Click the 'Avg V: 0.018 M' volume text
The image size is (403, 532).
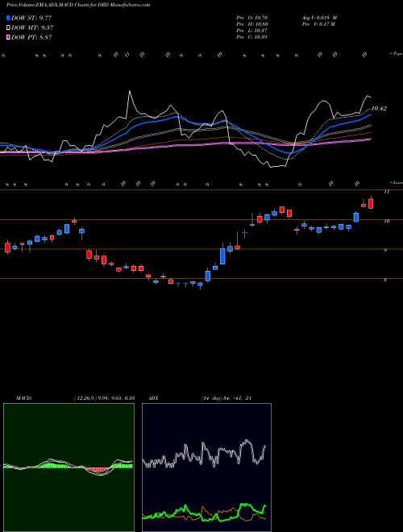[318, 18]
